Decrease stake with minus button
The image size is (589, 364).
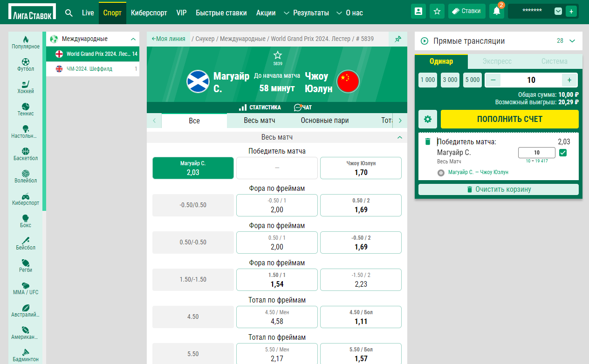[x=493, y=80]
